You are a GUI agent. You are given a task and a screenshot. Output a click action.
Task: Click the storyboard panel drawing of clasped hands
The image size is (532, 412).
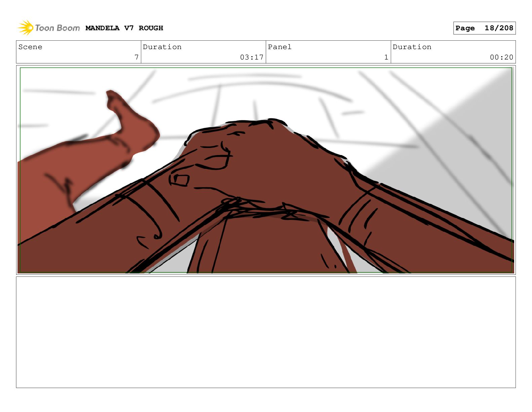pos(266,170)
